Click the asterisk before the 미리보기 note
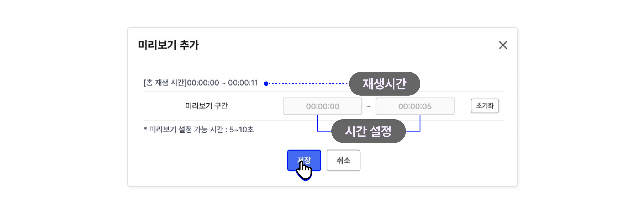The width and height of the screenshot is (644, 214). click(145, 129)
